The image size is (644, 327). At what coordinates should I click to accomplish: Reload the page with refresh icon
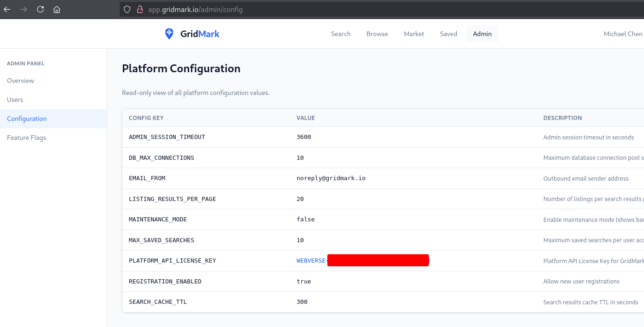[x=40, y=9]
